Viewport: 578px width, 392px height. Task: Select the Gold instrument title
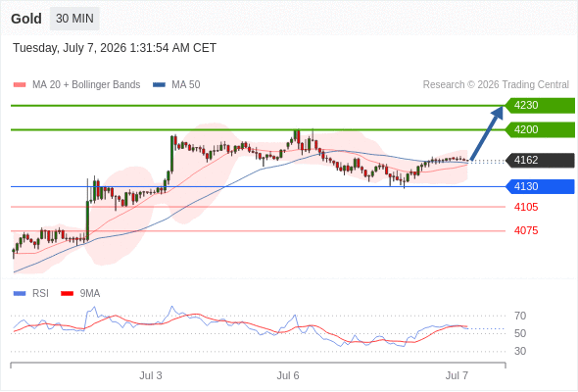click(x=26, y=19)
